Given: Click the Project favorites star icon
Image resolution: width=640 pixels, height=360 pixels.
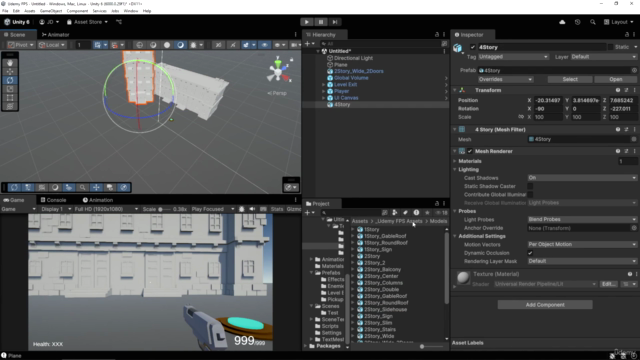Looking at the screenshot, I should [x=427, y=213].
